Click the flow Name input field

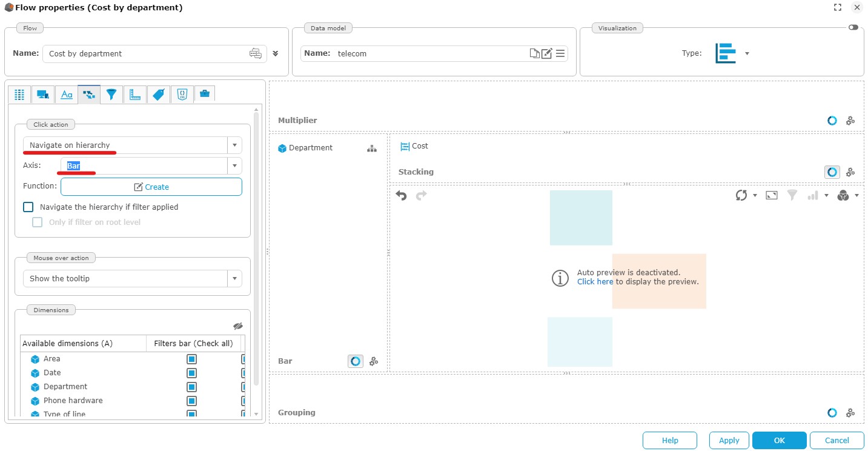[145, 53]
